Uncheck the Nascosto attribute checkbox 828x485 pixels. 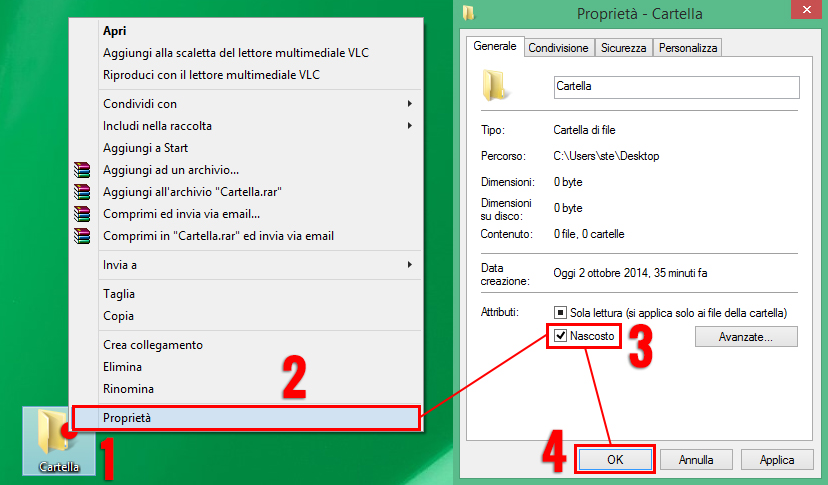[560, 335]
